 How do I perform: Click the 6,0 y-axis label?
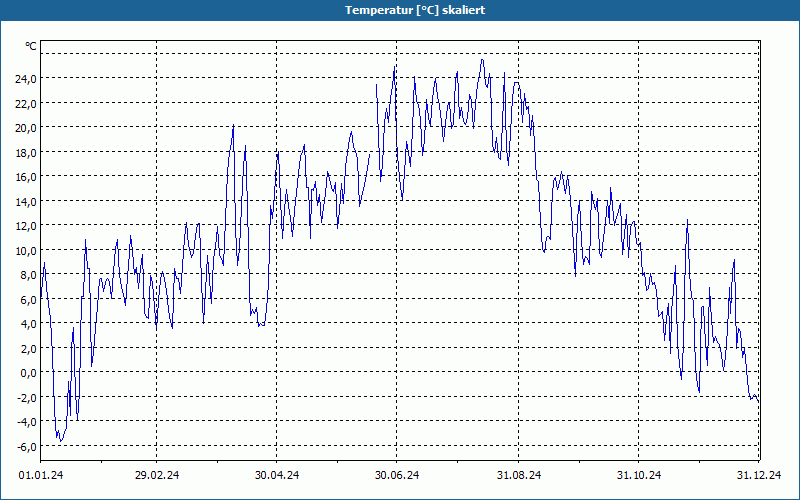coord(30,299)
